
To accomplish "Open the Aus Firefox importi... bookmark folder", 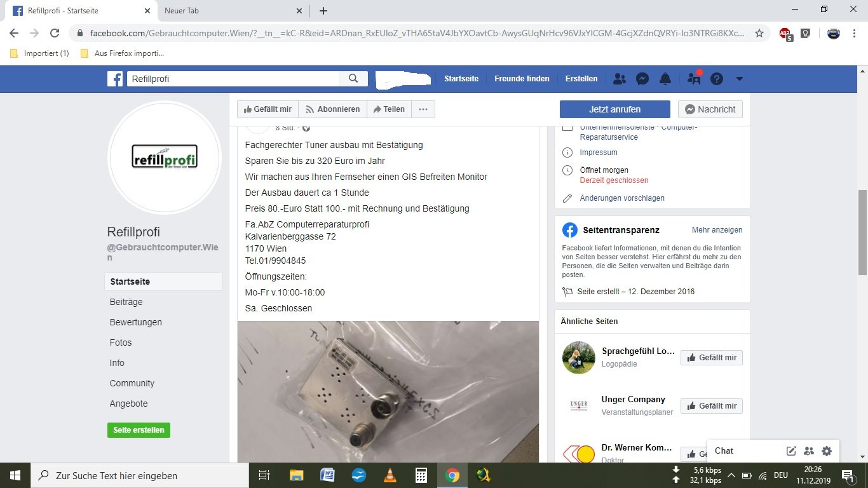I will point(123,53).
